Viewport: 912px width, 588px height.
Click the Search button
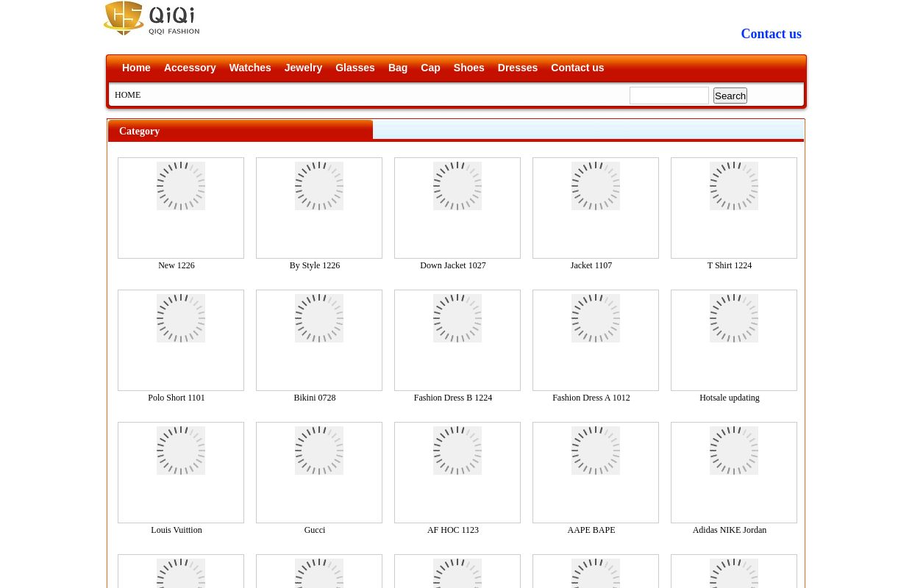point(730,96)
